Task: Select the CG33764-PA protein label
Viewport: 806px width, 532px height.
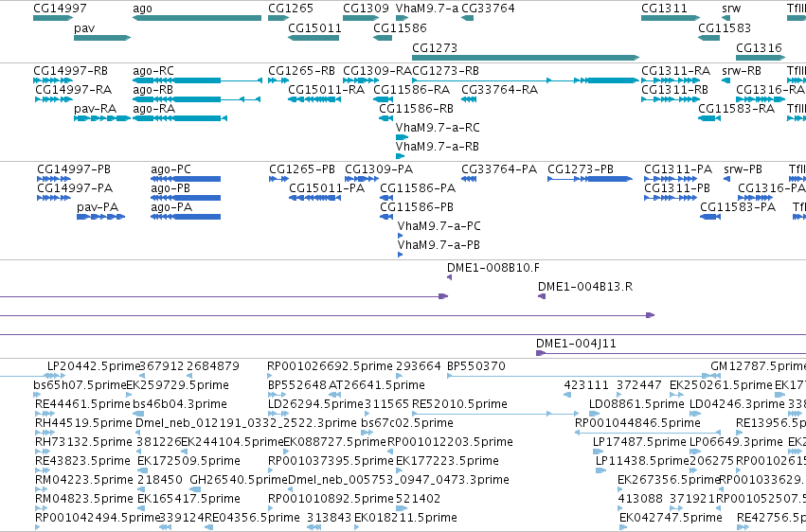Action: pyautogui.click(x=499, y=169)
